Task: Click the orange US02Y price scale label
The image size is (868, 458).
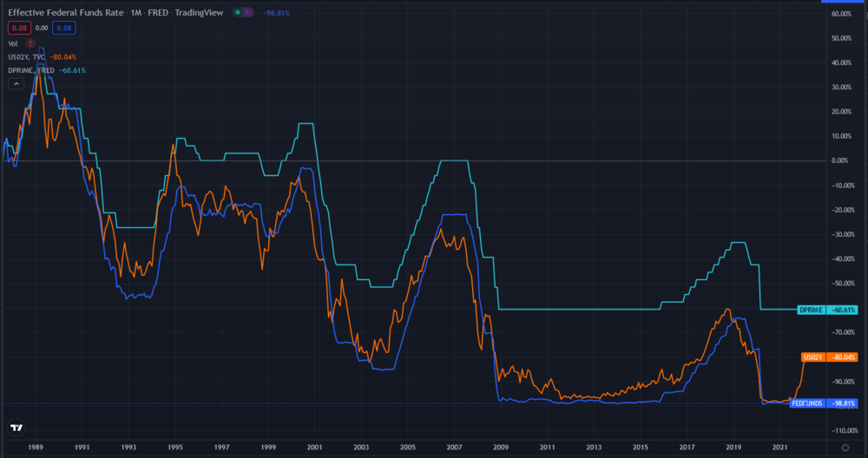Action: [x=812, y=357]
